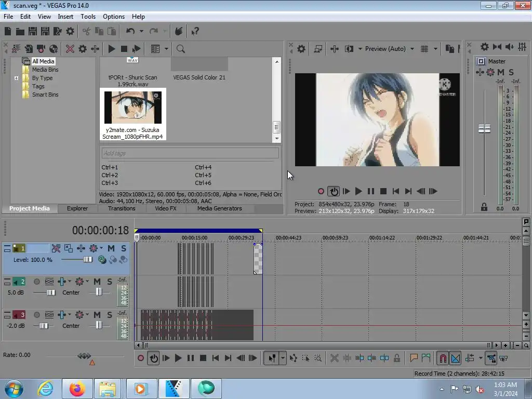Viewport: 532px width, 399px height.
Task: Start media preview in Project Media
Action: (112, 49)
